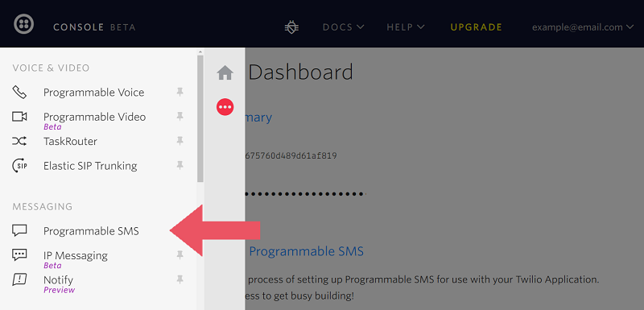
Task: Open the example@email.com account menu
Action: pyautogui.click(x=583, y=27)
